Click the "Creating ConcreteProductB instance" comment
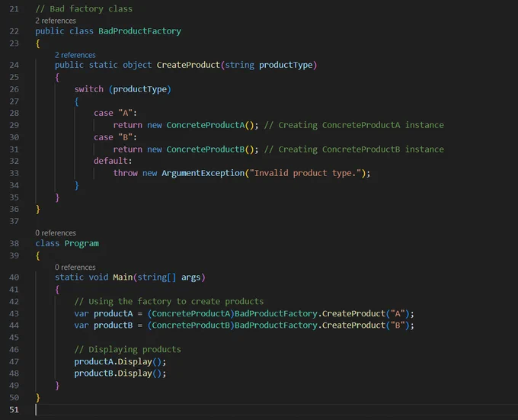This screenshot has height=420, width=518. (x=353, y=149)
